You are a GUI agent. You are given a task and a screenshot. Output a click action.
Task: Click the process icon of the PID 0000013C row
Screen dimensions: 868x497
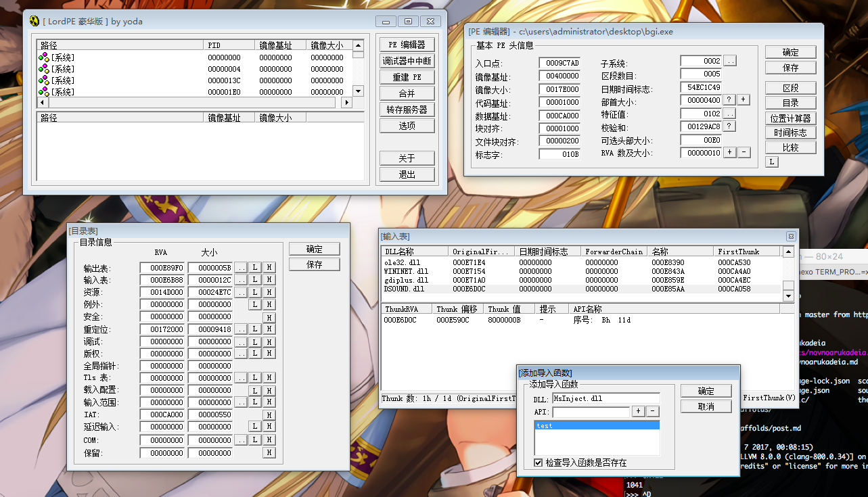tap(44, 80)
